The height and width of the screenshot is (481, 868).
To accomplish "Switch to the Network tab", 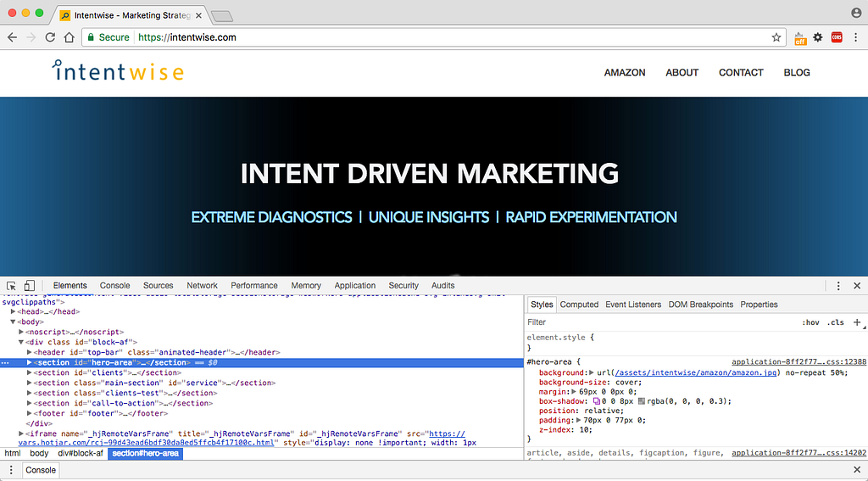I will (202, 286).
